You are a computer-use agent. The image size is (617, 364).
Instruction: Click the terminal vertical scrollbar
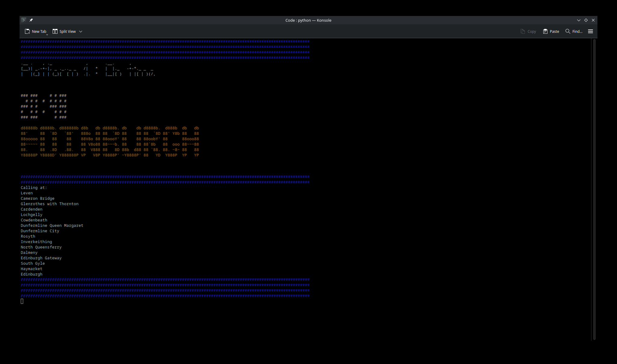pyautogui.click(x=594, y=189)
